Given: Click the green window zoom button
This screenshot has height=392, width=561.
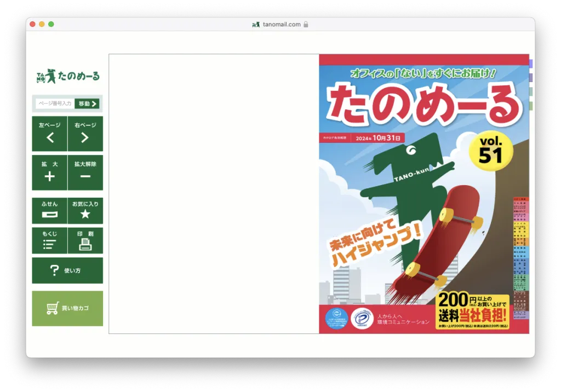Looking at the screenshot, I should pos(51,24).
